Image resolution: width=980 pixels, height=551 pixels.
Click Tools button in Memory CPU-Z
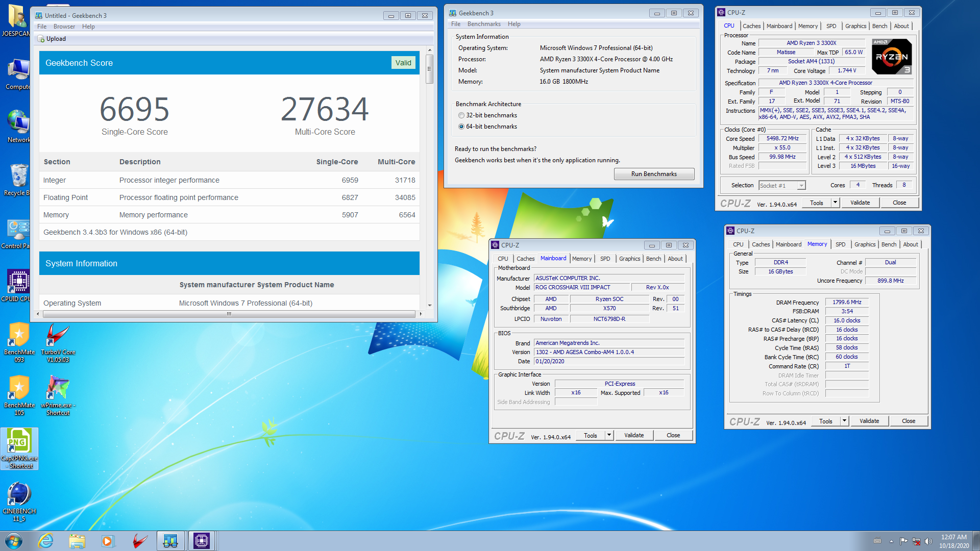(x=826, y=421)
